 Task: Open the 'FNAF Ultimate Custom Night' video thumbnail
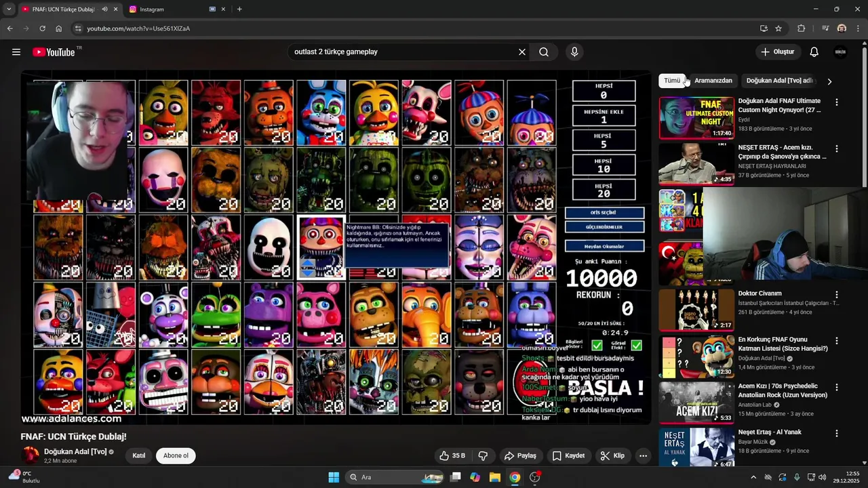696,118
